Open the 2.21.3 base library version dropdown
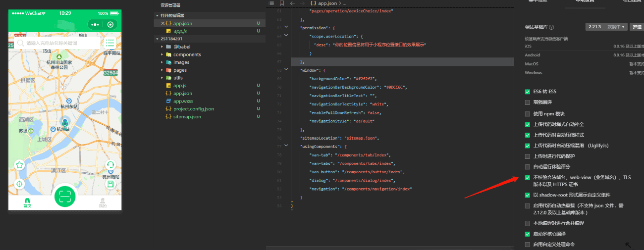 coord(606,27)
